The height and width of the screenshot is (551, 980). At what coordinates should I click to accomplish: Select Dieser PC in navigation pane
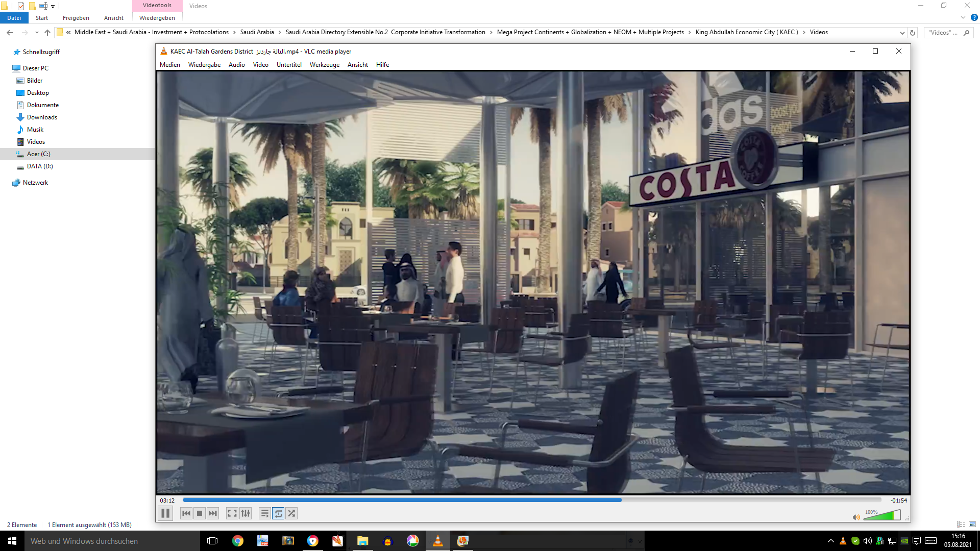coord(35,68)
